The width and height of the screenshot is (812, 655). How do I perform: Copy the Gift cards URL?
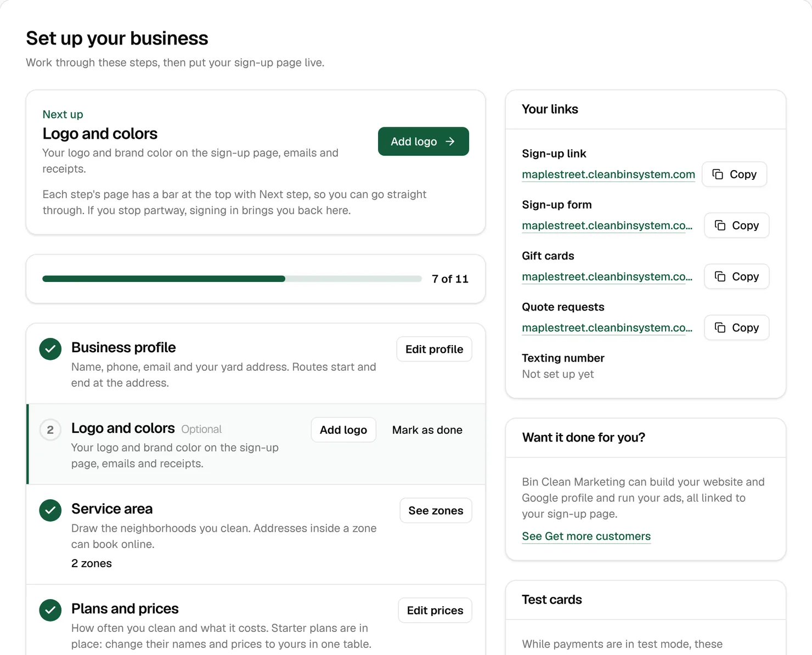click(736, 276)
